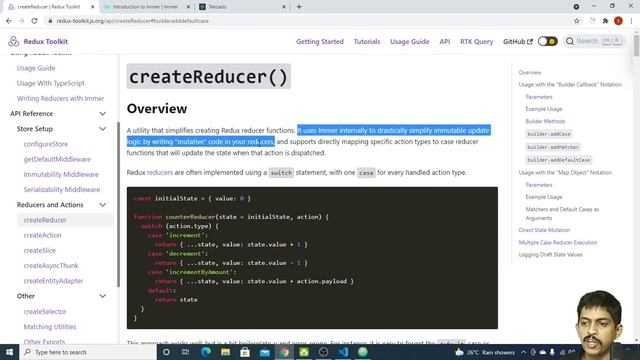The image size is (640, 360).
Task: Switch to Introduction to Immer tab
Action: click(x=145, y=7)
